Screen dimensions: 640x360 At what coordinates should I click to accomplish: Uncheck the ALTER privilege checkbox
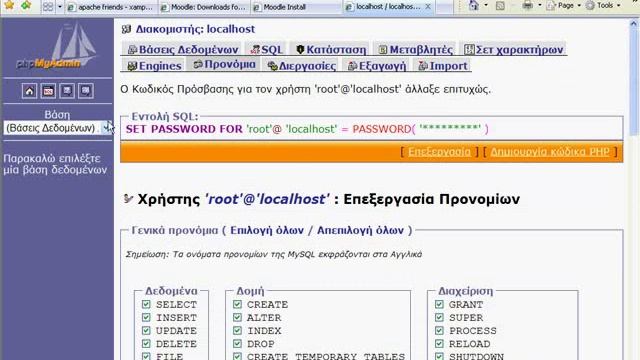pyautogui.click(x=237, y=317)
